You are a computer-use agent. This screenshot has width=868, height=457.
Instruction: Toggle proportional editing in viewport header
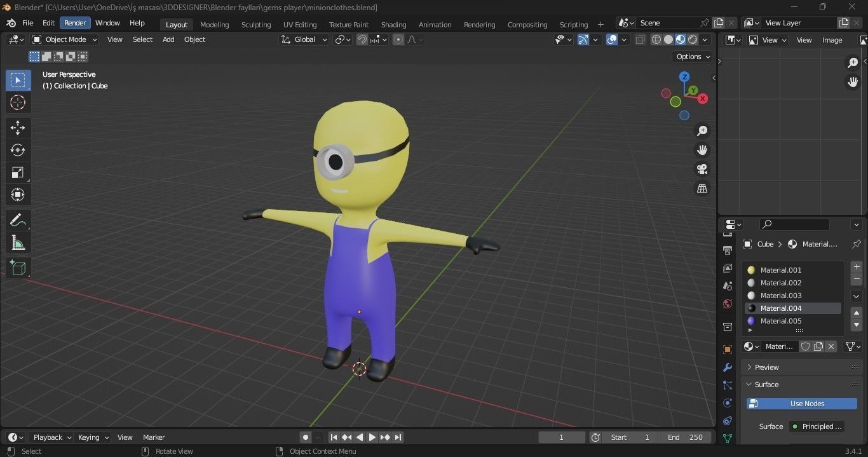tap(398, 39)
